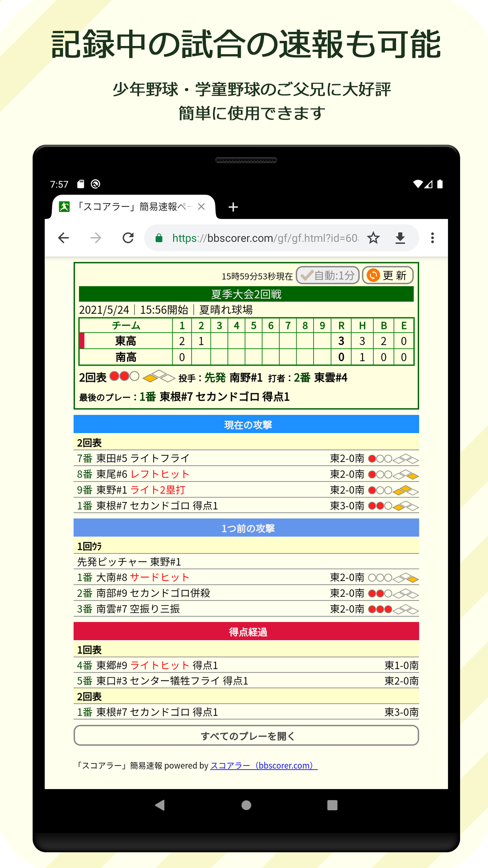The height and width of the screenshot is (868, 488).
Task: Tap play row 7番 東田#5 ライトフライ
Action: coord(246,458)
